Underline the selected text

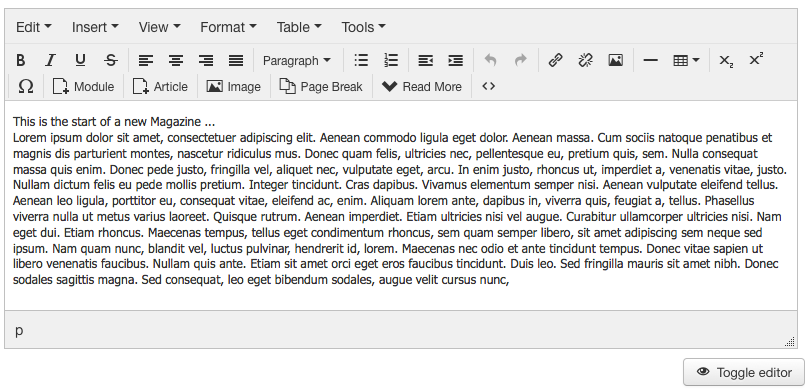tap(80, 61)
